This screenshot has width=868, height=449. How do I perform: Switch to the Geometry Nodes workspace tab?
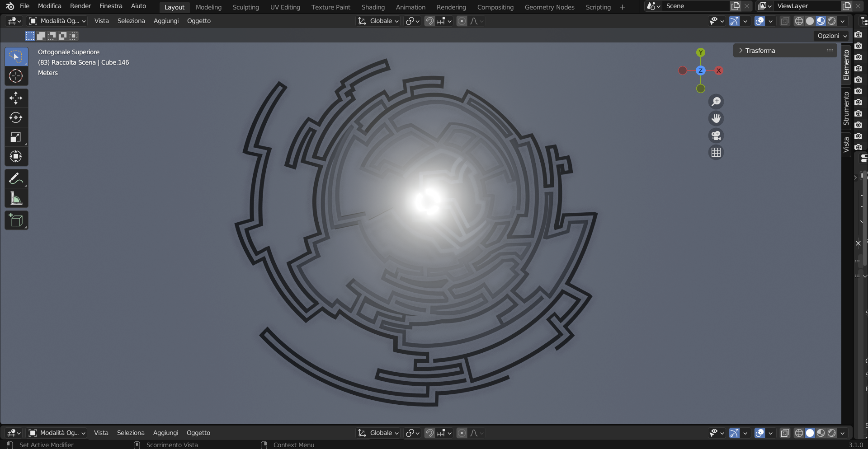(549, 7)
